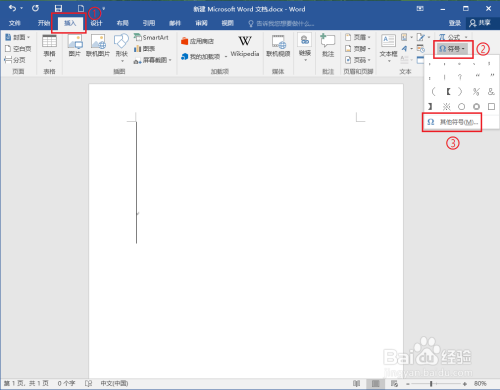Insert the percent sign symbol
Viewport: 500px width, 390px height.
pyautogui.click(x=476, y=92)
